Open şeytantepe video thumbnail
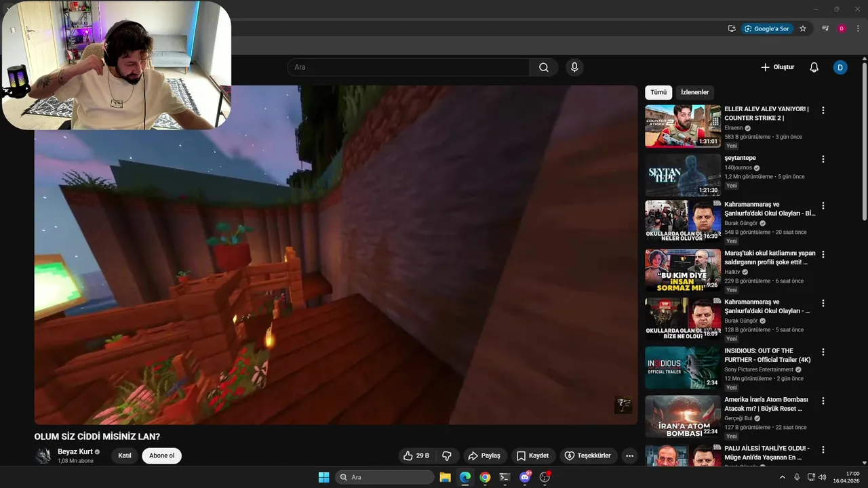This screenshot has height=488, width=868. click(683, 175)
